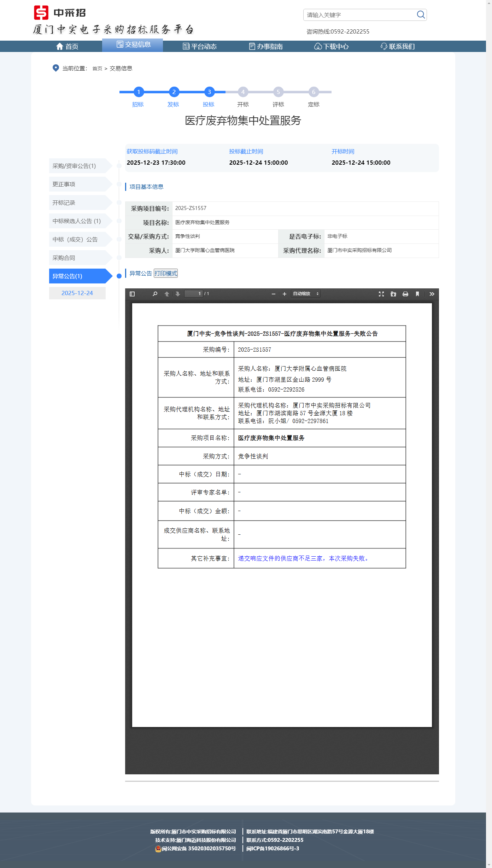Zoom out with minus button in PDF toolbar
This screenshot has width=492, height=868.
pos(274,294)
